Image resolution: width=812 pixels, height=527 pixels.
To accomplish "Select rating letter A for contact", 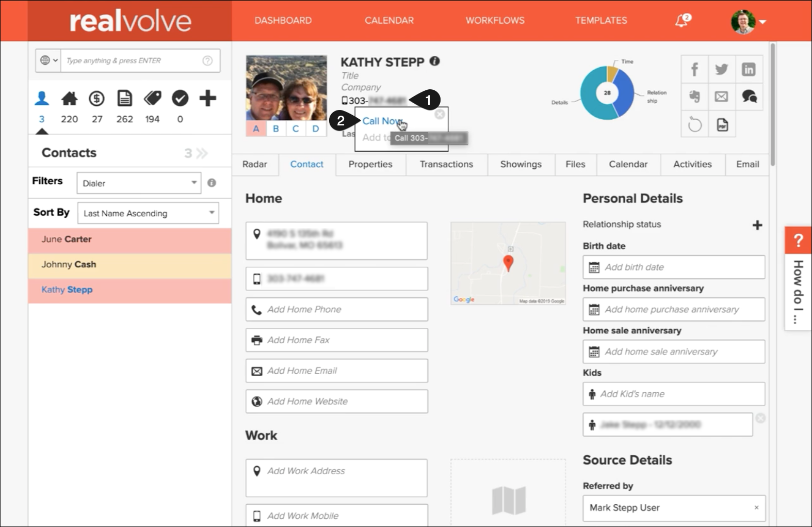I will (x=256, y=129).
